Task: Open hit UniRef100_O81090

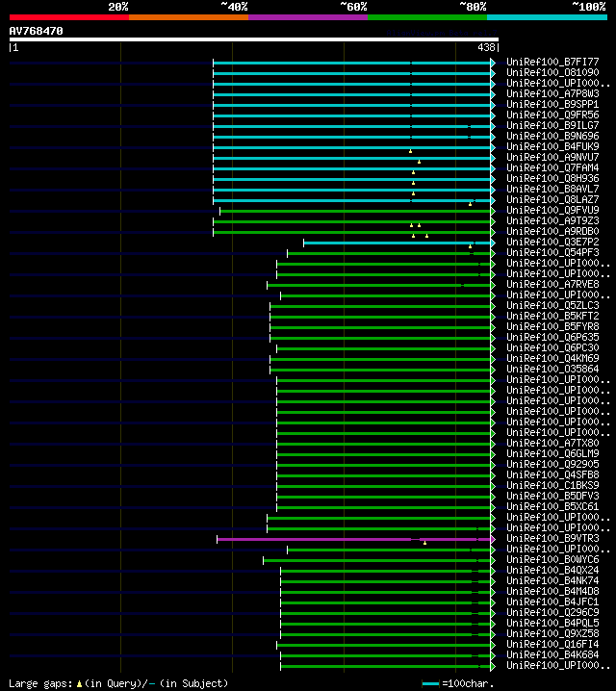Action: pyautogui.click(x=552, y=72)
